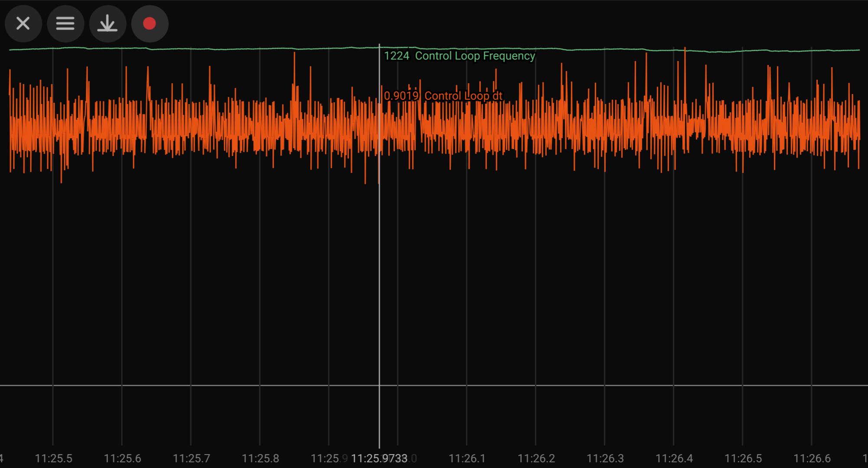Image resolution: width=868 pixels, height=468 pixels.
Task: Click the Control Loop Frequency label
Action: pyautogui.click(x=475, y=56)
